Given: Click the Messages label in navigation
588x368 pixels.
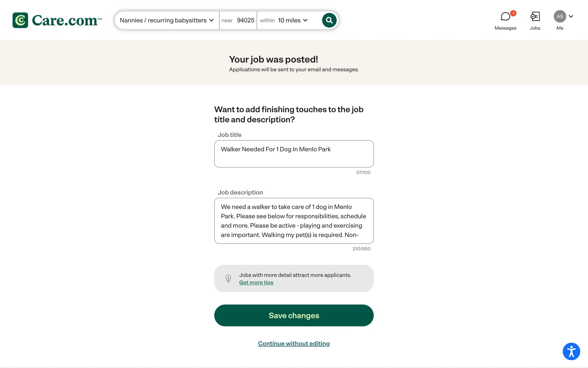Looking at the screenshot, I should 505,28.
